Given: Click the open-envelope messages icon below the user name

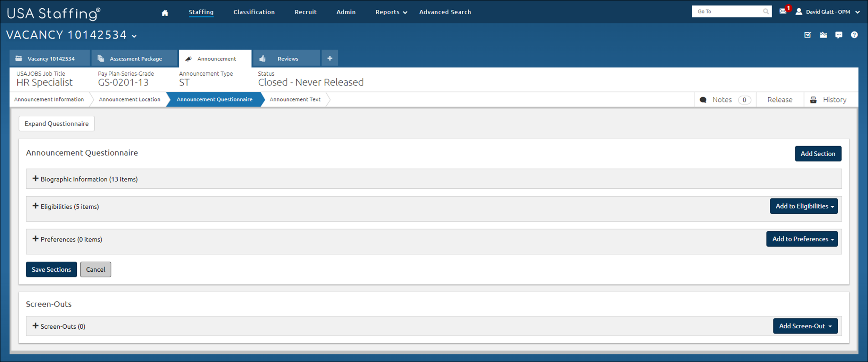Looking at the screenshot, I should (823, 35).
